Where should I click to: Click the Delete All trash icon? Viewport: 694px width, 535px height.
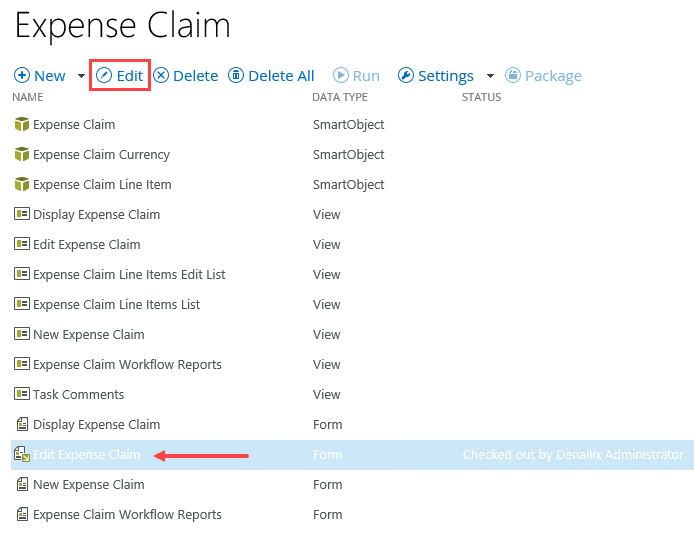(x=236, y=76)
